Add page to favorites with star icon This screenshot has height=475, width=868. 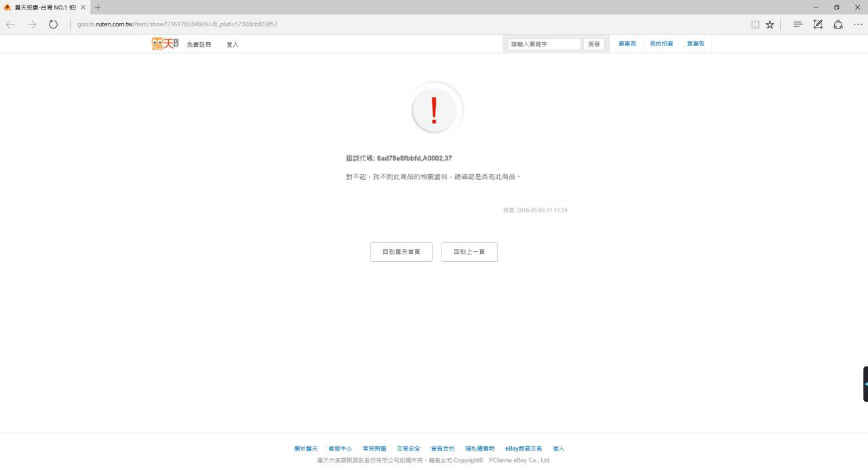(770, 24)
